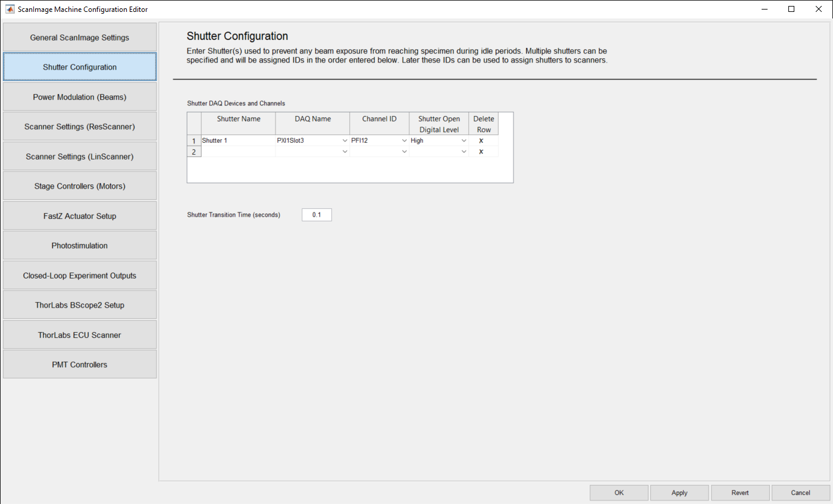This screenshot has height=504, width=833.
Task: Open Closed-Loop Experiment Outputs page
Action: pyautogui.click(x=80, y=276)
